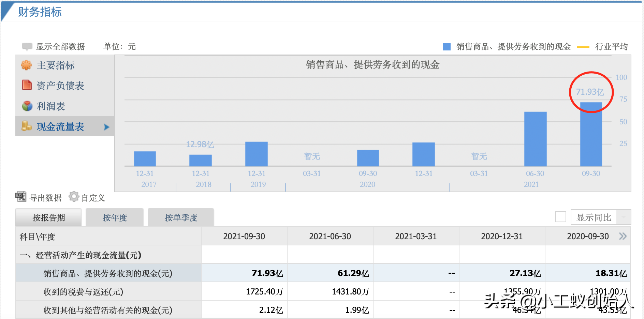Select the 按报告期 tab
Image resolution: width=644 pixels, height=319 pixels.
click(48, 217)
